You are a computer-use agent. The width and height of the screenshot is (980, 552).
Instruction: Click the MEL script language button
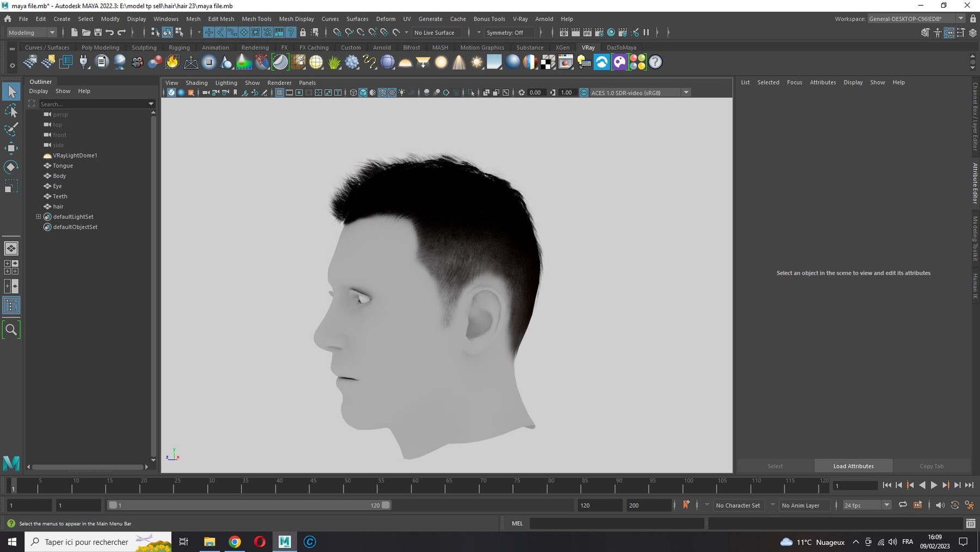(x=517, y=523)
